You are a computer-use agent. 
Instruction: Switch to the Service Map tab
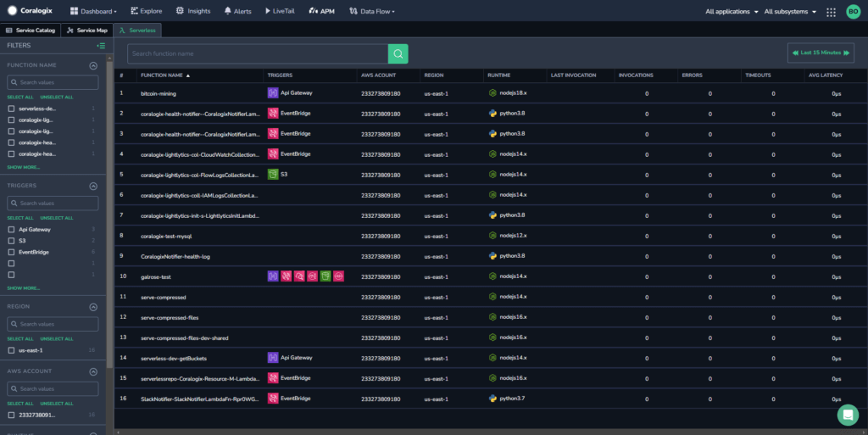pos(87,31)
